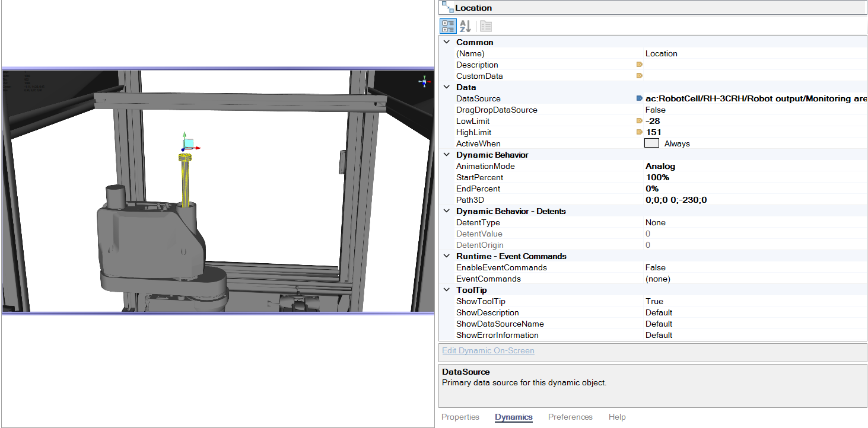Click the DataSource tag icon
The image size is (868, 428).
point(639,98)
